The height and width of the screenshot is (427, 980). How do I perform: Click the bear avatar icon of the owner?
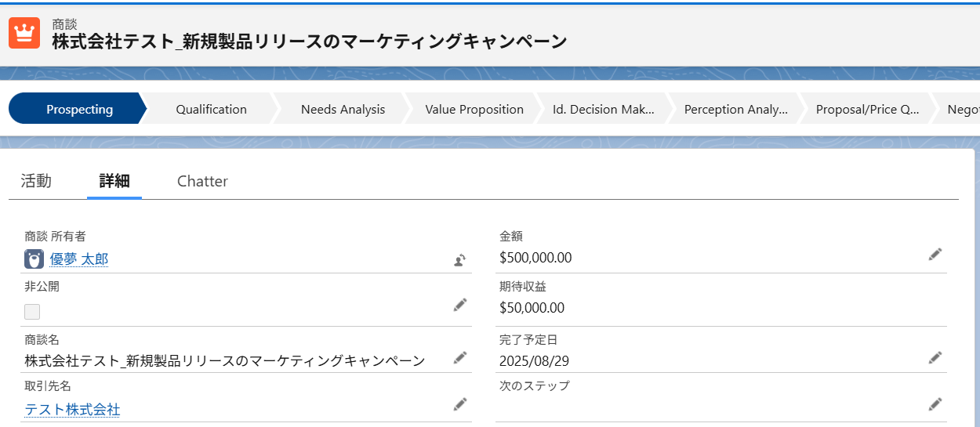click(34, 259)
